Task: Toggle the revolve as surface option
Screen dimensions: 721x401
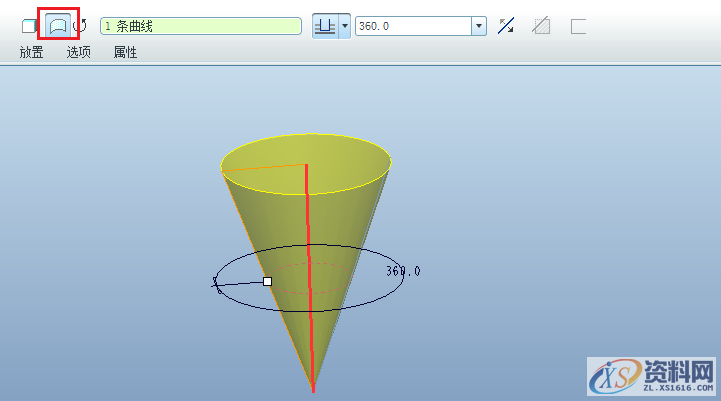Action: 58,26
